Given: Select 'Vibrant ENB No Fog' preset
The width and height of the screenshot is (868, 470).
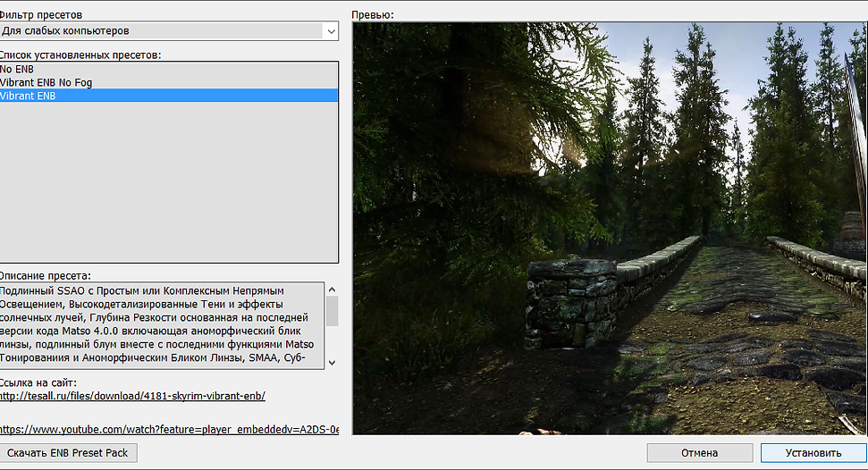Looking at the screenshot, I should click(x=168, y=82).
